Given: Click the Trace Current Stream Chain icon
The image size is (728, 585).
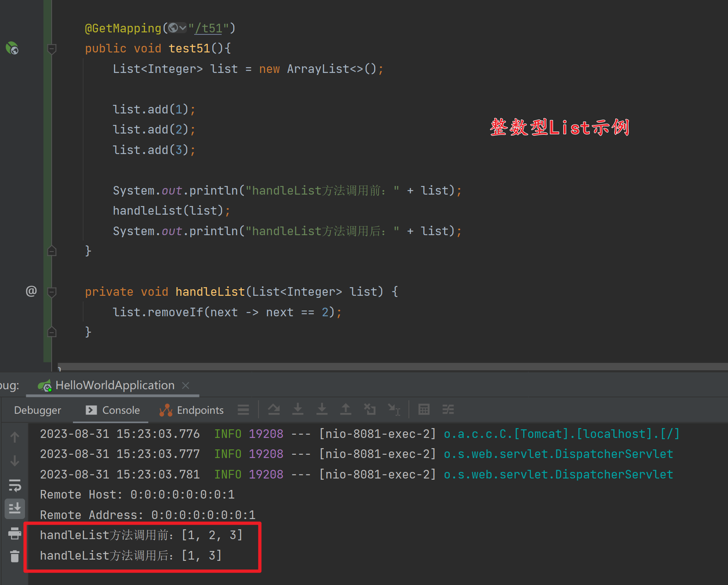Looking at the screenshot, I should tap(448, 409).
